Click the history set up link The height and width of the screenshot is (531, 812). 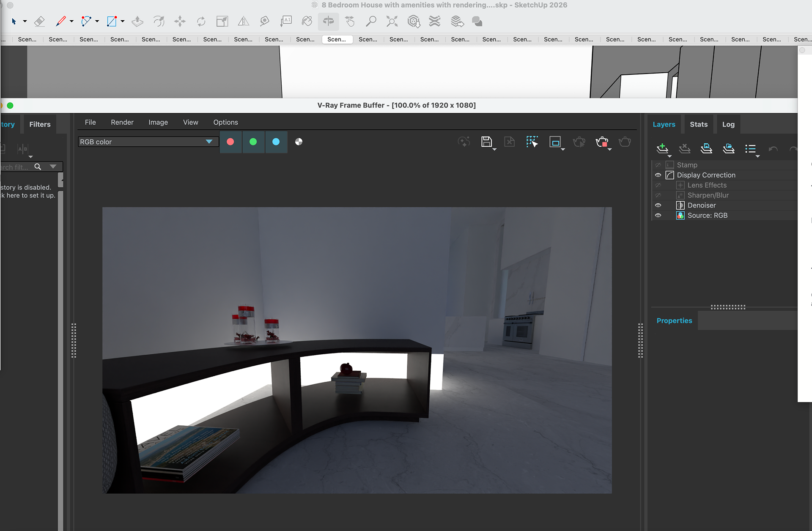28,195
